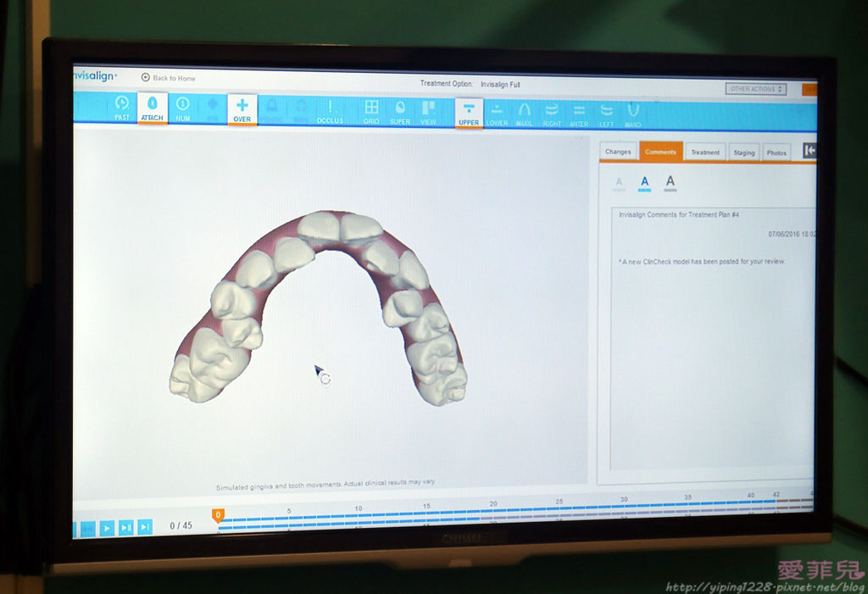Click the NUM tooth numbering icon
Image resolution: width=868 pixels, height=594 pixels.
tap(182, 108)
